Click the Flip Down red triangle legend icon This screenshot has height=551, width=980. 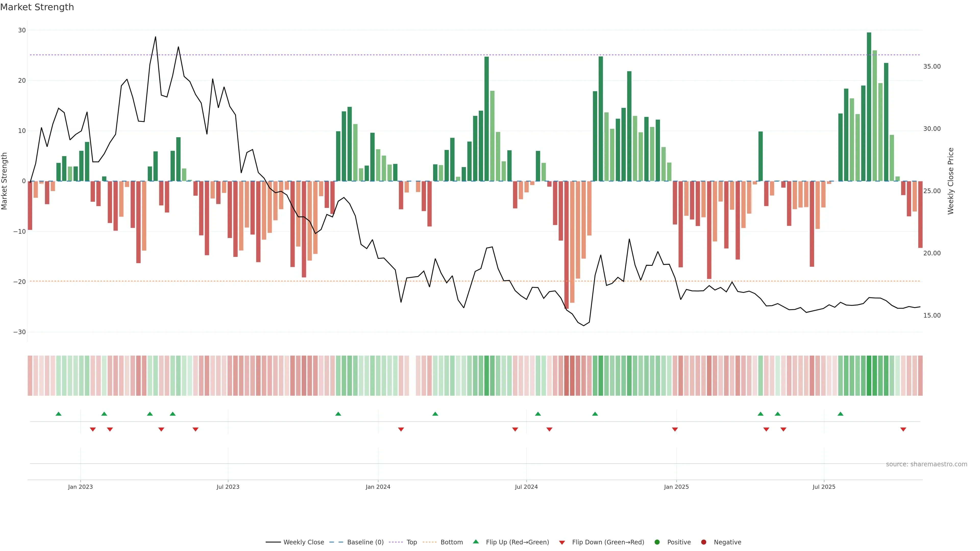coord(562,543)
